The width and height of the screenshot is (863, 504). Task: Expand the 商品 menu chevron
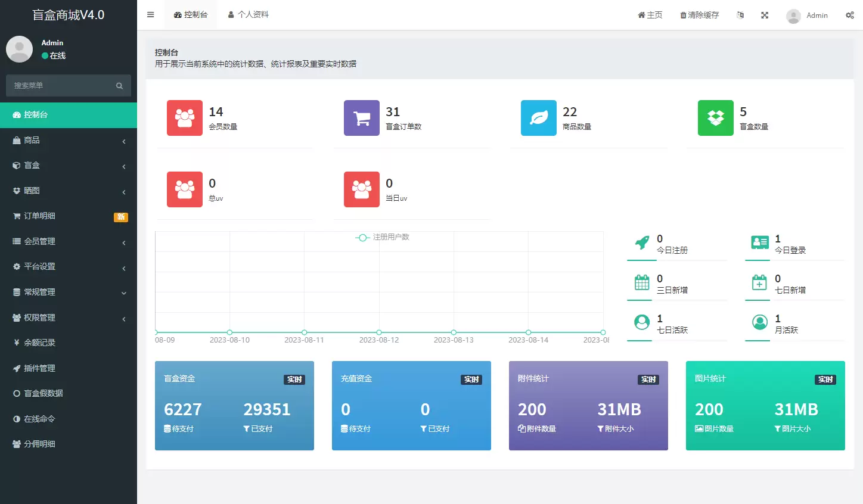point(124,141)
